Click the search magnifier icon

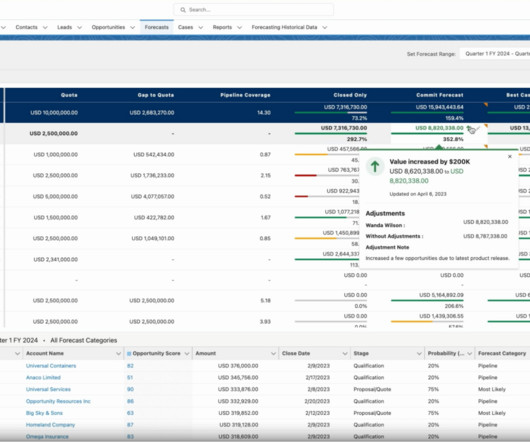pos(183,10)
